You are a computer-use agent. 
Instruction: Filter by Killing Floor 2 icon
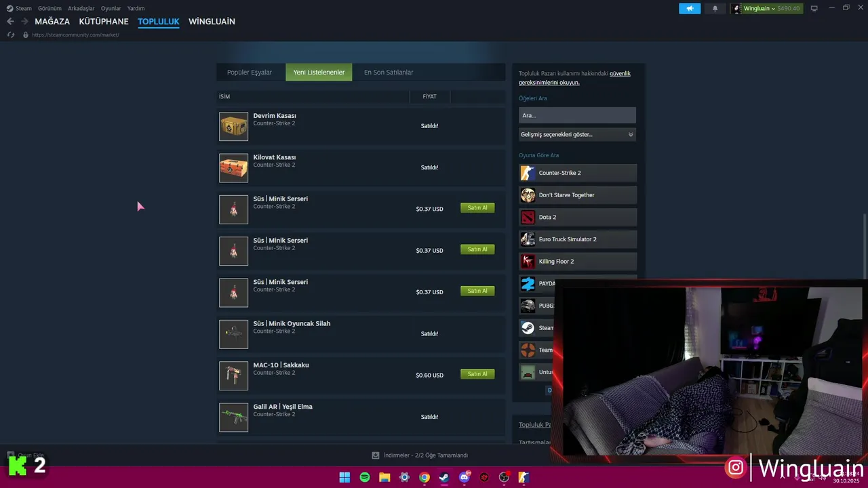coord(528,262)
